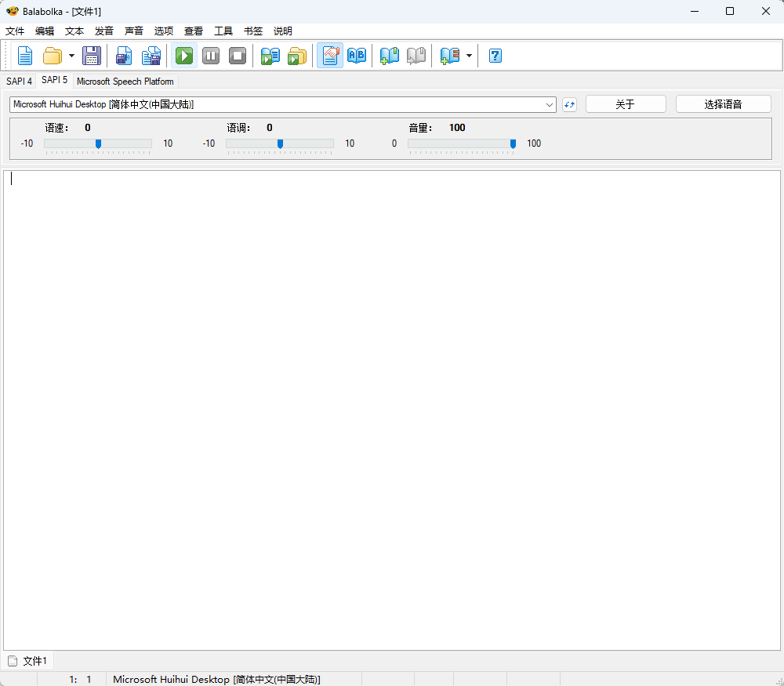784x686 pixels.
Task: Click the folder icon with green play arrow
Action: [x=297, y=56]
